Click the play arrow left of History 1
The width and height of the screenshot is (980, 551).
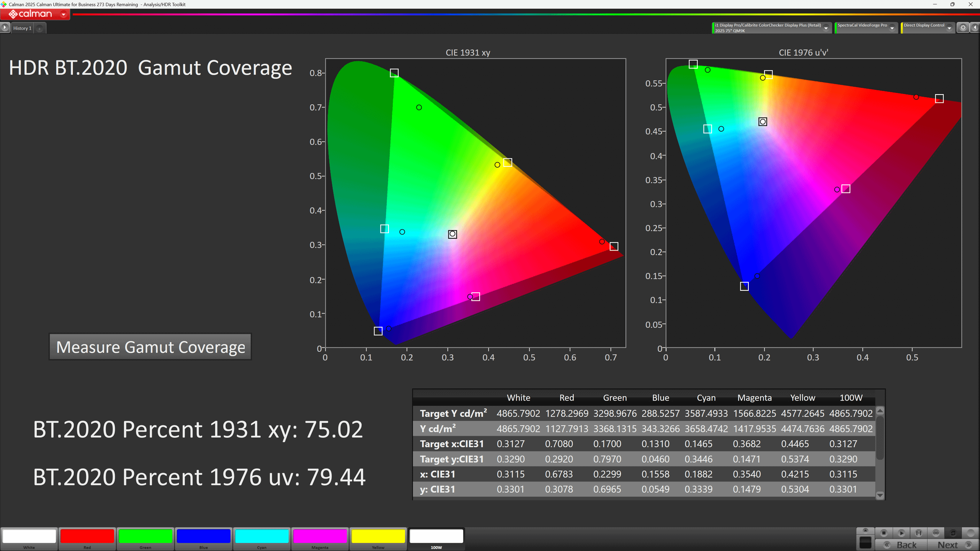pos(5,28)
